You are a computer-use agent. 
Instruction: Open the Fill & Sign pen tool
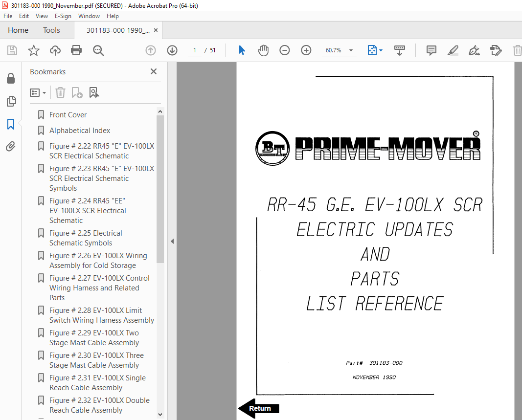(474, 50)
